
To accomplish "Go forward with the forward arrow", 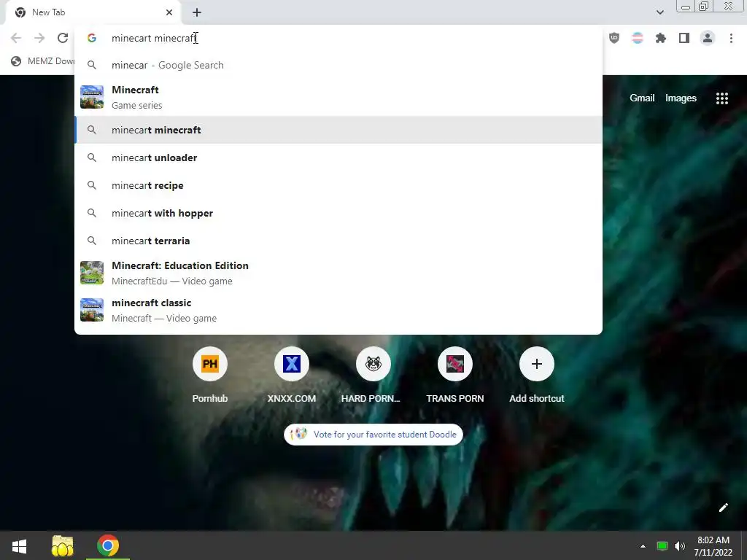I will coord(39,38).
